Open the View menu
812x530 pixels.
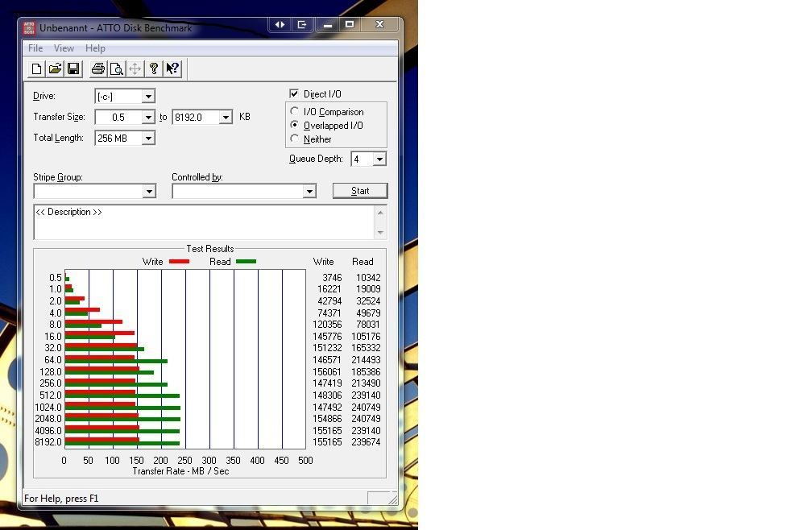coord(64,48)
